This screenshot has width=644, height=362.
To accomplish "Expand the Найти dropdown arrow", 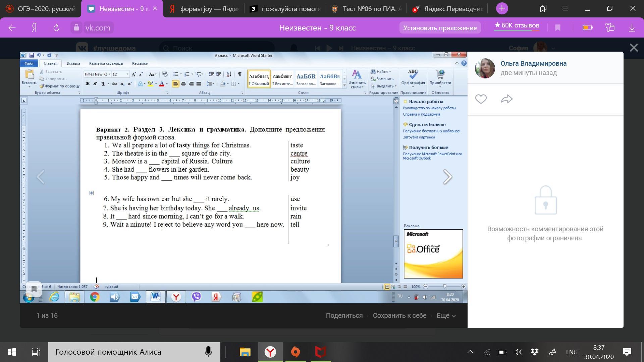I will coord(390,72).
